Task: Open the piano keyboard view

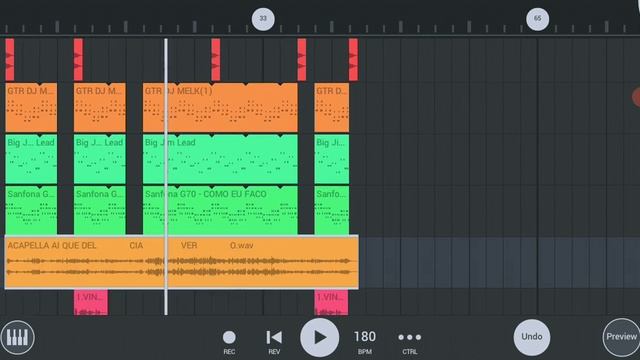Action: pos(17,338)
